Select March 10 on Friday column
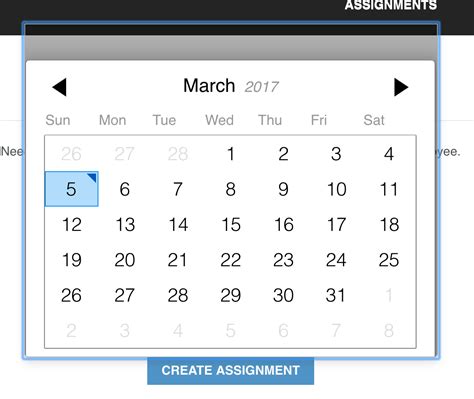The image size is (474, 399). [x=336, y=189]
